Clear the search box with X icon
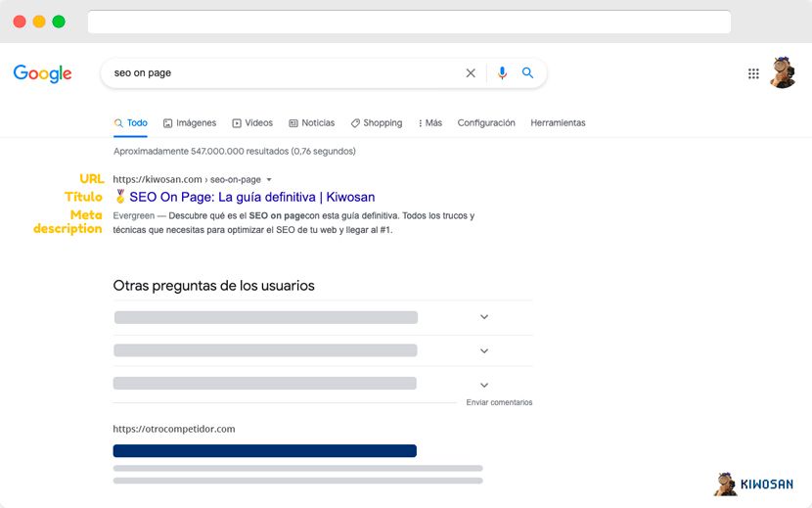The height and width of the screenshot is (508, 812). (x=471, y=73)
